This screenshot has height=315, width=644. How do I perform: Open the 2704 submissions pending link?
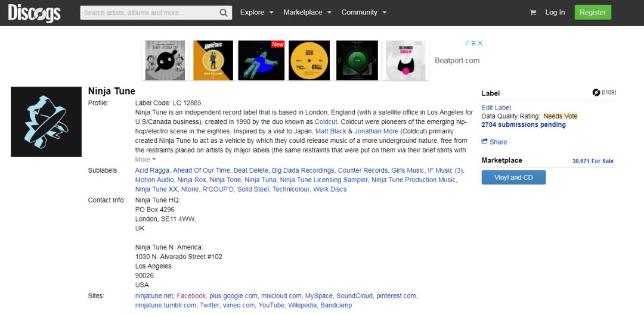pyautogui.click(x=524, y=125)
